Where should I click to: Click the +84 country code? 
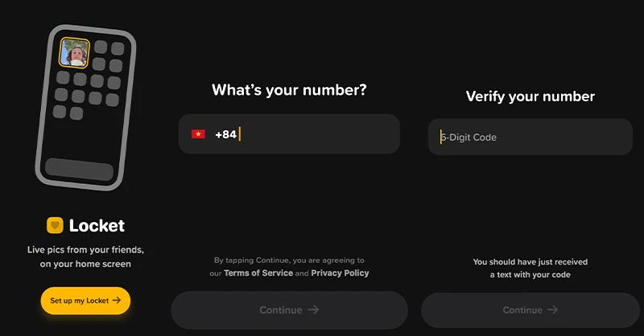[225, 134]
